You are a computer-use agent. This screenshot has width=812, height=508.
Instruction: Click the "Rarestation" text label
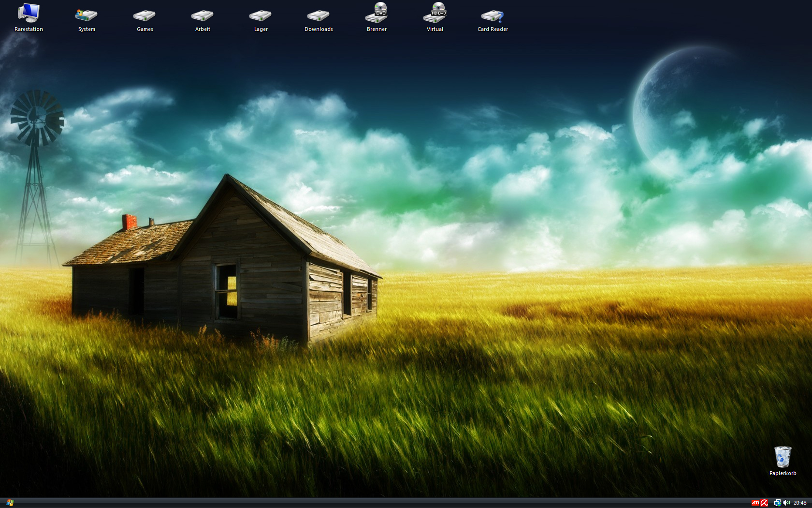(x=29, y=29)
